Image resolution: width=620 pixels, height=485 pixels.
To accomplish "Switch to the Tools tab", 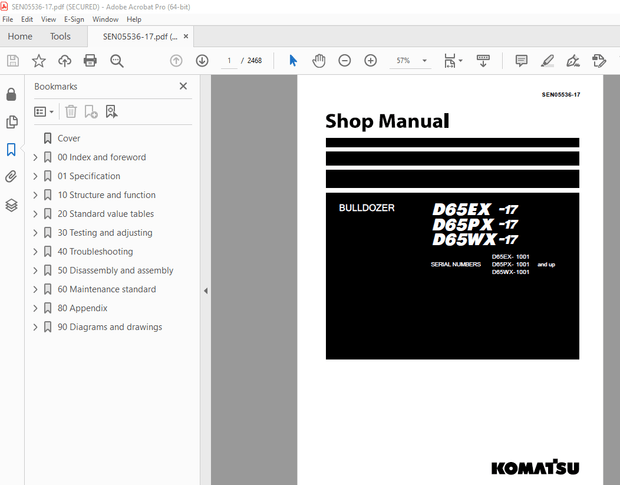I will click(60, 36).
